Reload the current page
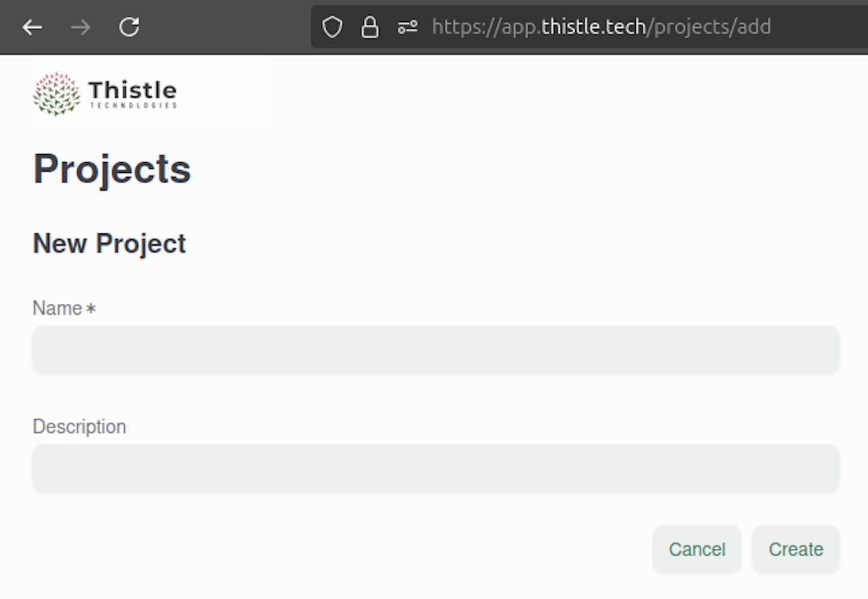Viewport: 868px width, 599px height. (129, 27)
